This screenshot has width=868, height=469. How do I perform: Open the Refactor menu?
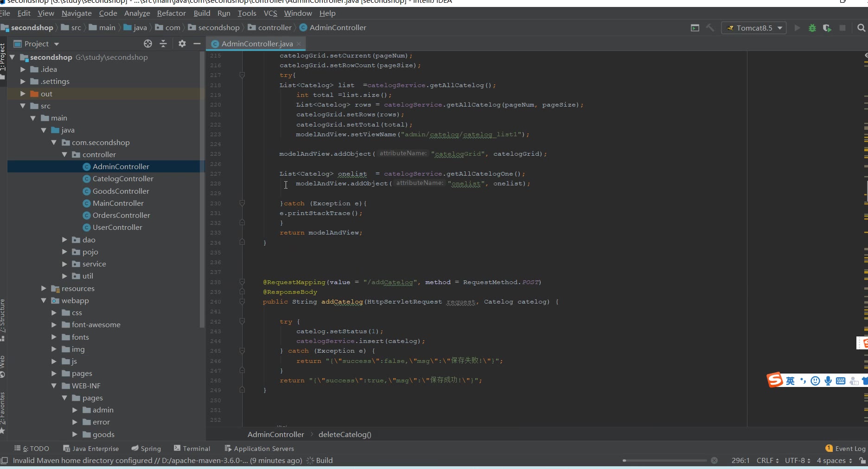pos(171,13)
